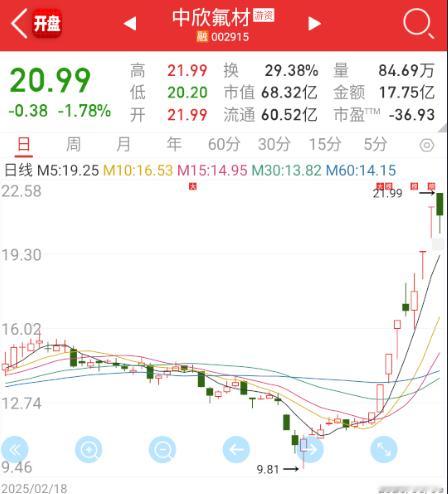The width and height of the screenshot is (448, 494).
Task: Go back with the left chevron arrow
Action: 19,24
